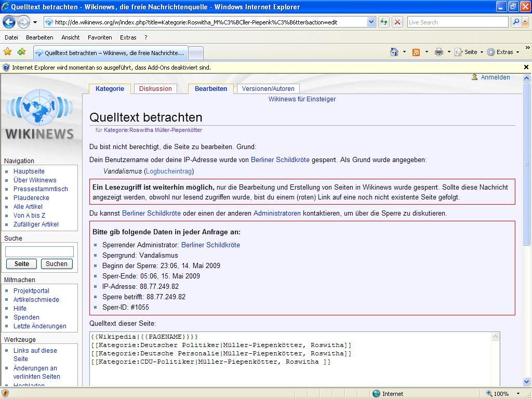Open the Versionen/Autoren tab
The height and width of the screenshot is (399, 532).
tap(268, 88)
